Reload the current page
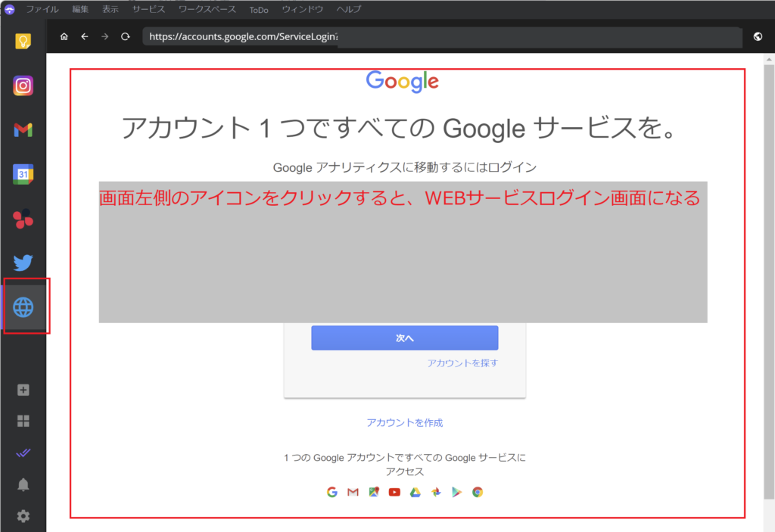Screen dimensions: 775x532 click(126, 36)
